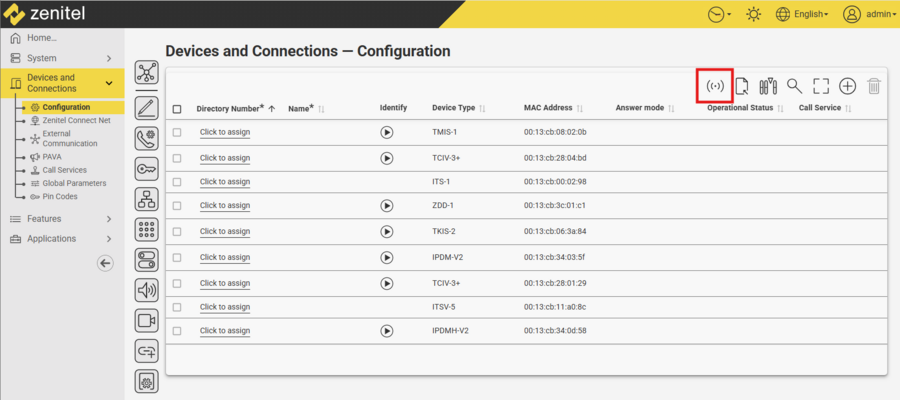
Task: Toggle the light/dark theme sun icon
Action: pyautogui.click(x=752, y=14)
